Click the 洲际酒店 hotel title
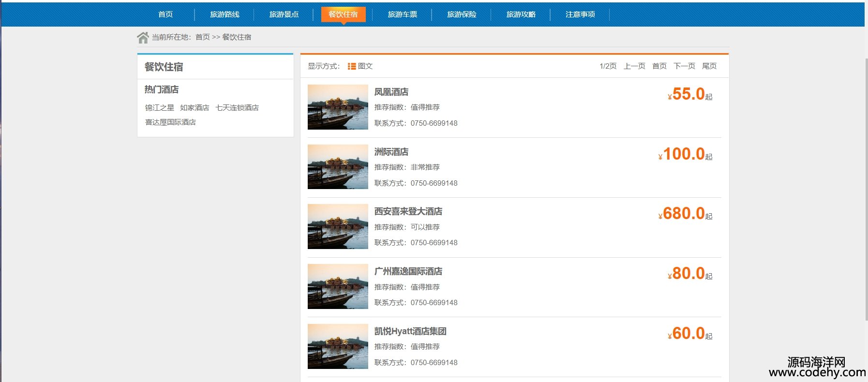This screenshot has height=382, width=868. [x=391, y=152]
